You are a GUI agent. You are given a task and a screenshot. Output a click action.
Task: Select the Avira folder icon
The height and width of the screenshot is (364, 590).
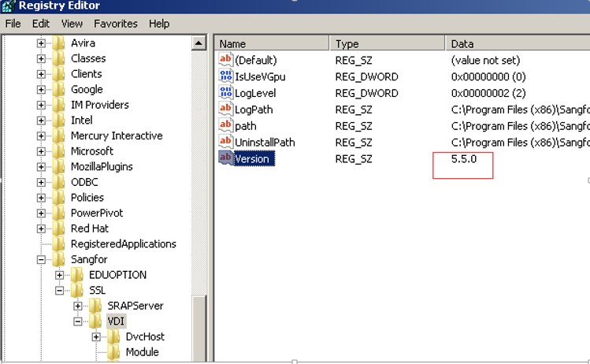tap(58, 43)
